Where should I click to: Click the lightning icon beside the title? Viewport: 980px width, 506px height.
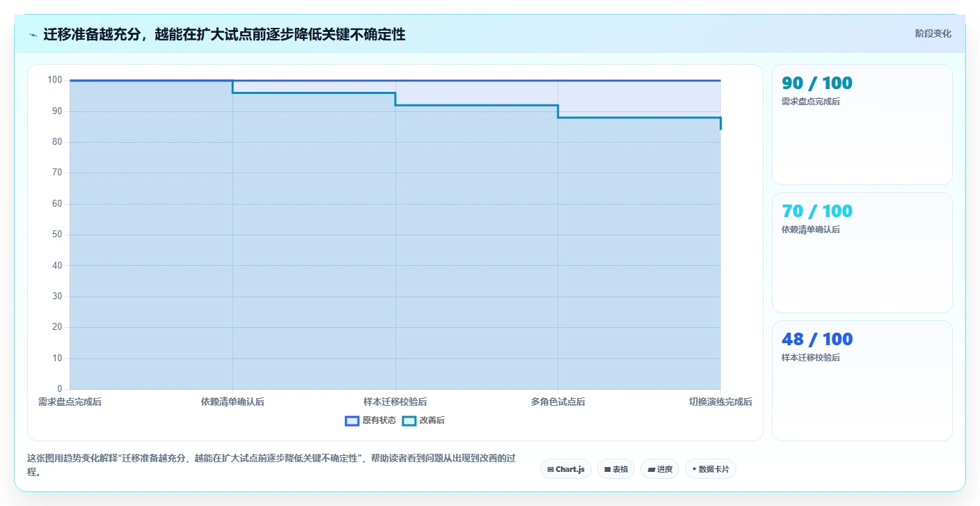pyautogui.click(x=33, y=35)
